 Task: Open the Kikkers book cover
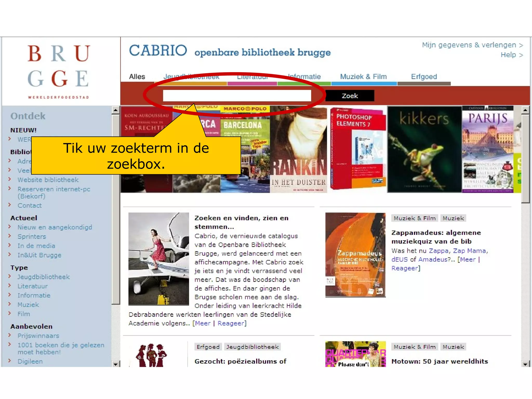pyautogui.click(x=424, y=149)
